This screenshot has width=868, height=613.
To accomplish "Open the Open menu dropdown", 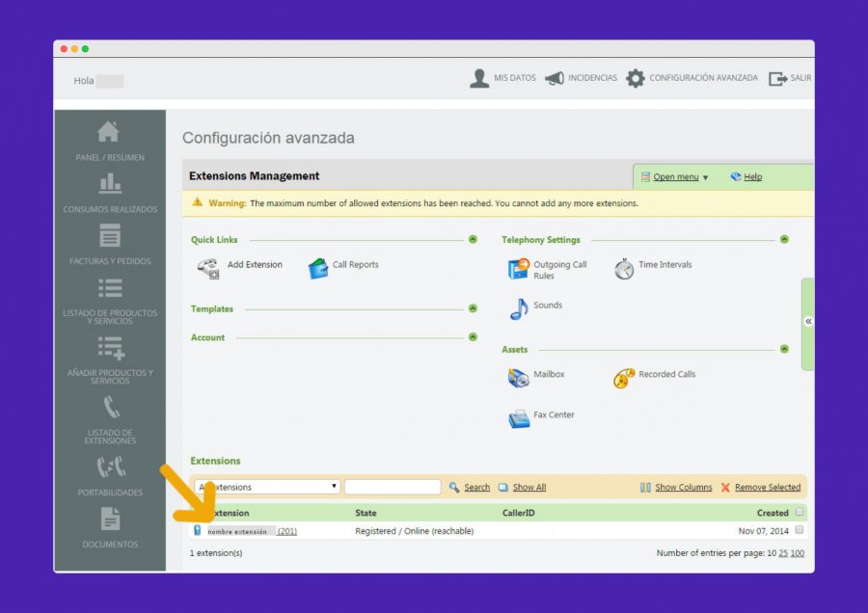I will [x=675, y=177].
